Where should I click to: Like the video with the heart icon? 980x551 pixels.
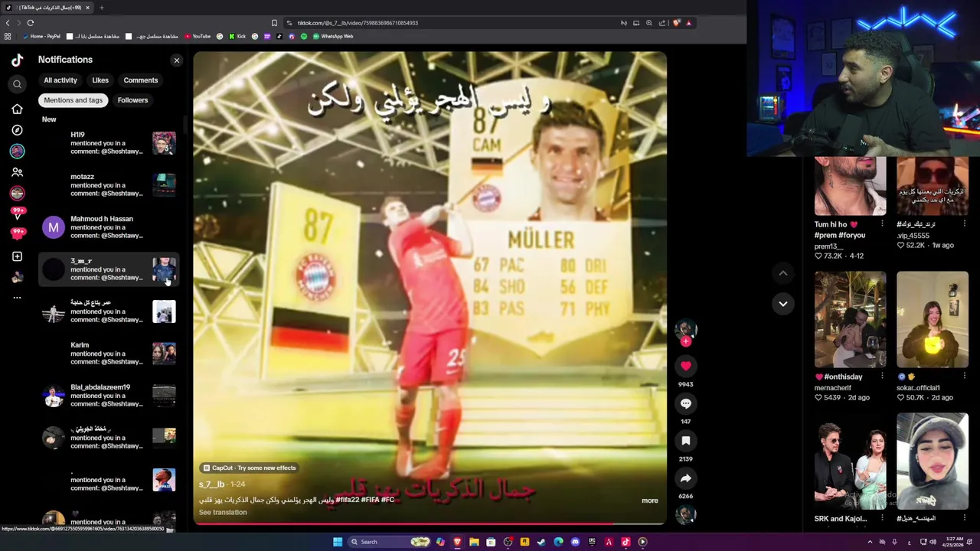(x=686, y=366)
